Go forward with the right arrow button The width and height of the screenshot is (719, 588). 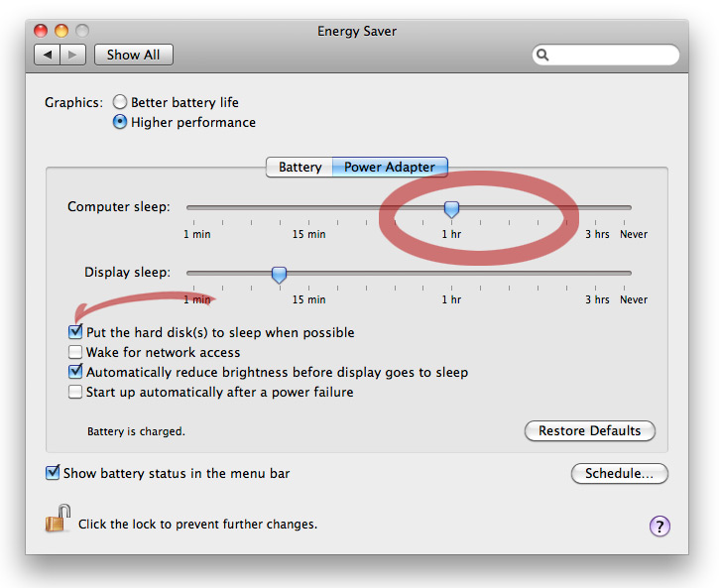click(x=72, y=55)
